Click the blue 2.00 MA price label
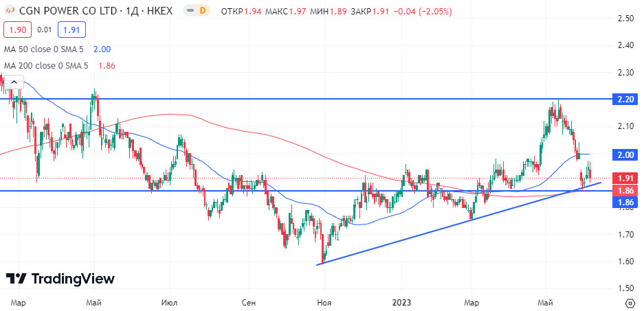The image size is (644, 311). (625, 154)
